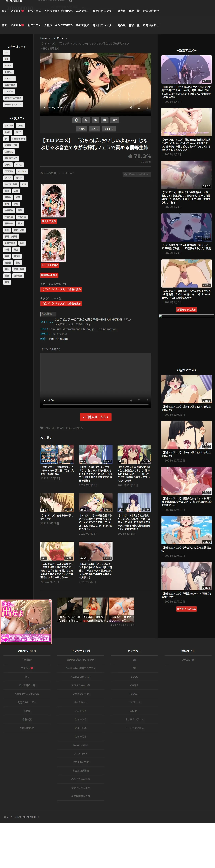Enter fullscreen on the sample video player

coord(139,400)
